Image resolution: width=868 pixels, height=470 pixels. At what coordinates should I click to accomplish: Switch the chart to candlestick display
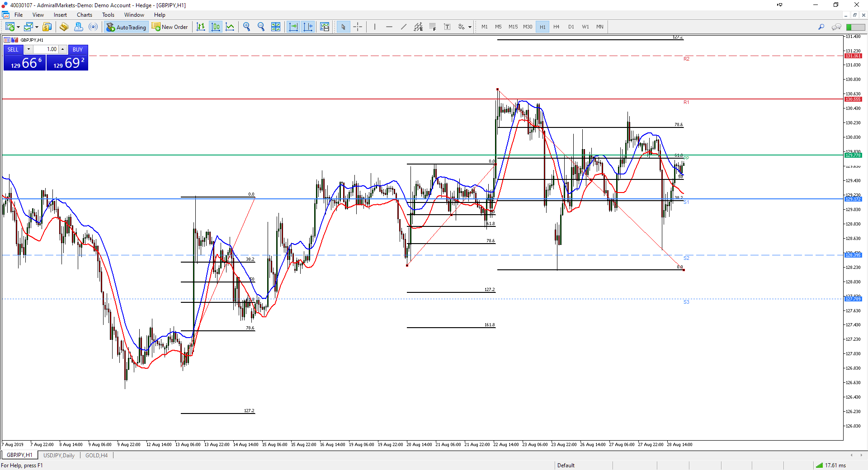tap(216, 27)
